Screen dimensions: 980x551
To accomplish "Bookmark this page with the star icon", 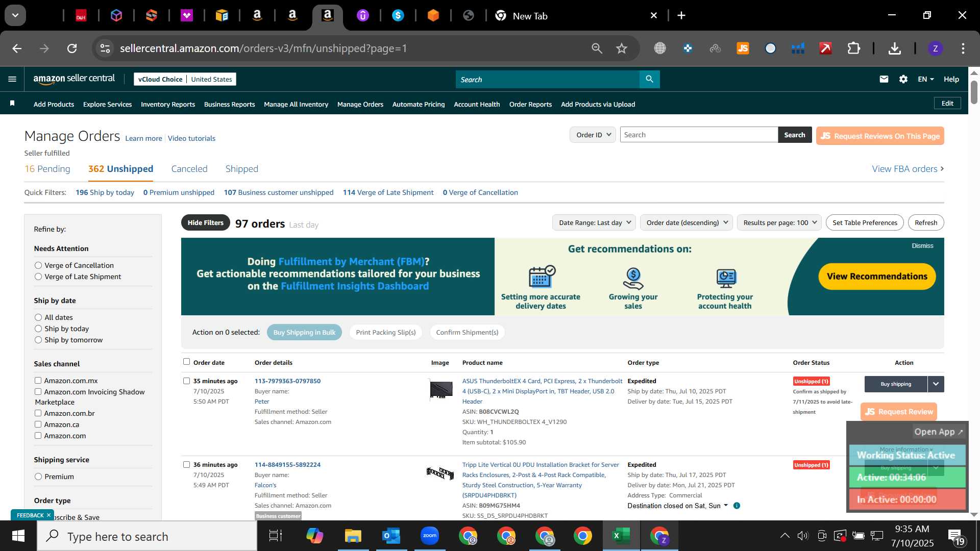I will click(621, 48).
